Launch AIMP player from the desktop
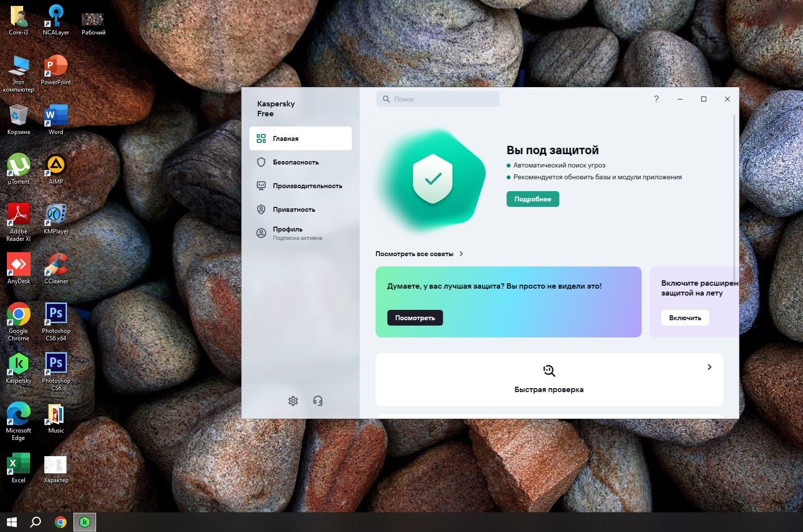This screenshot has width=803, height=532. [56, 169]
